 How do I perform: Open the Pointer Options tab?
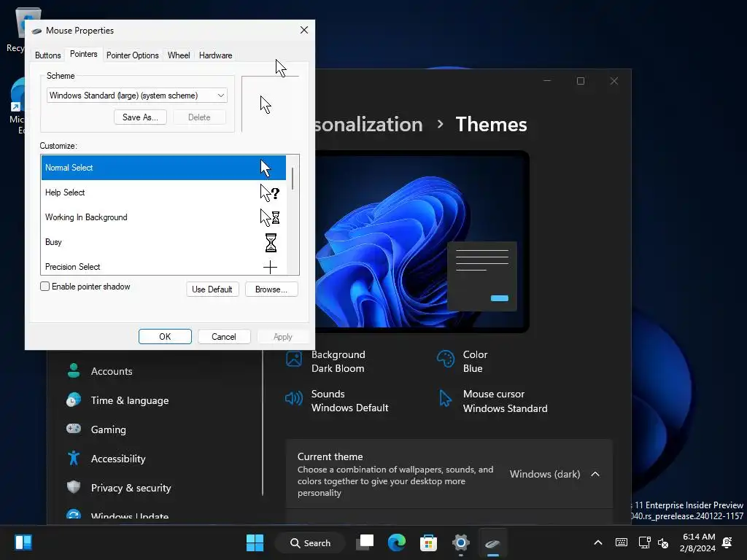[x=133, y=55]
